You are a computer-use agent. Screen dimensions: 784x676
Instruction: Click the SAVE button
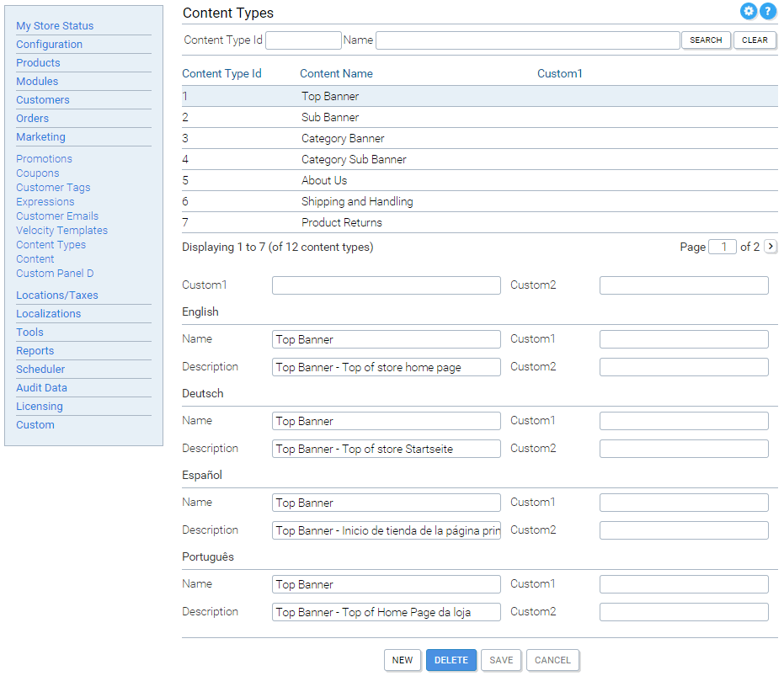501,660
